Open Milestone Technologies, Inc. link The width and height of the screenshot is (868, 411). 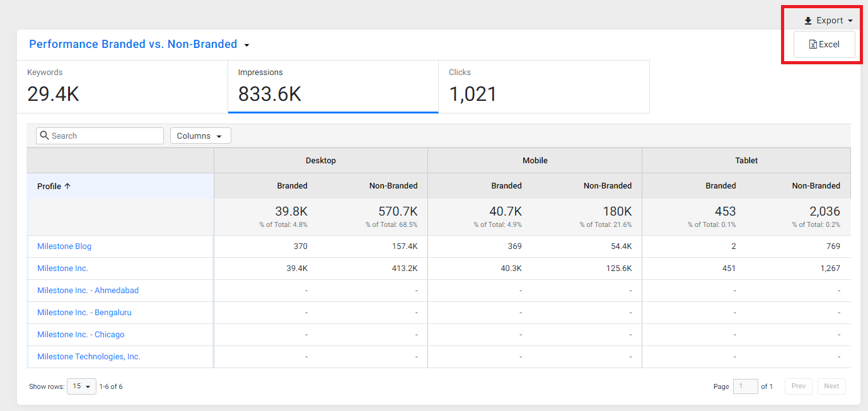click(x=89, y=357)
